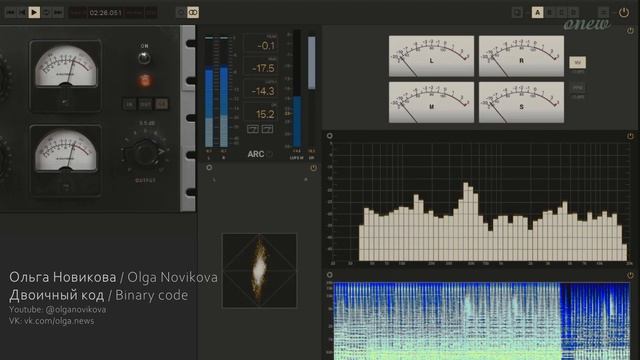The image size is (640, 360).
Task: Click the ARC button
Action: pos(256,154)
